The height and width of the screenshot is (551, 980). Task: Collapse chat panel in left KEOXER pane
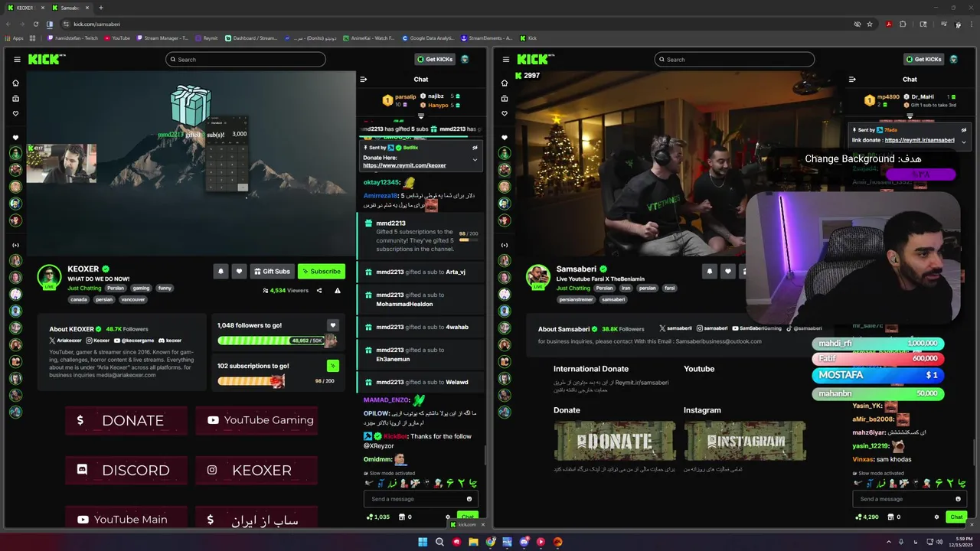(x=364, y=79)
